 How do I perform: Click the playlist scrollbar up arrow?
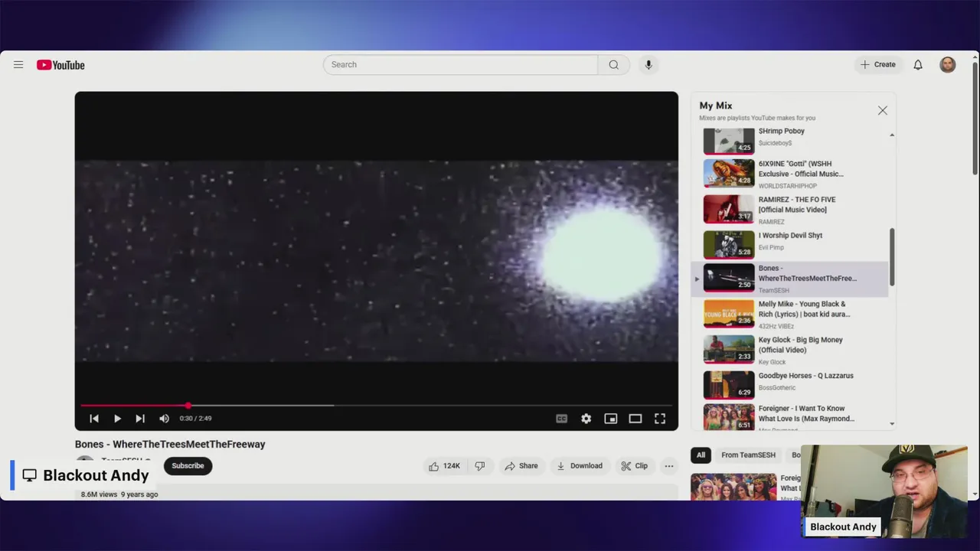[x=892, y=135]
